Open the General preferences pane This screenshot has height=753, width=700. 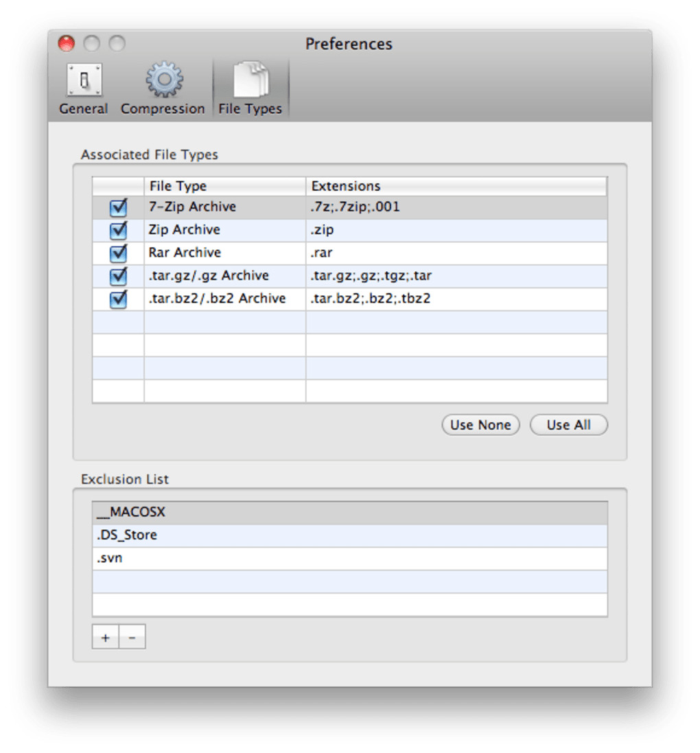click(x=84, y=89)
